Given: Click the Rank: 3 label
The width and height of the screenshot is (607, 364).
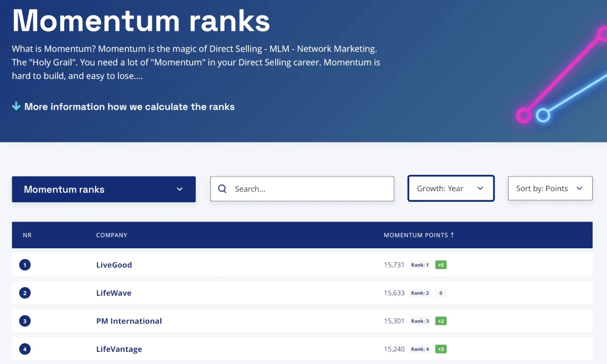Looking at the screenshot, I should [420, 321].
